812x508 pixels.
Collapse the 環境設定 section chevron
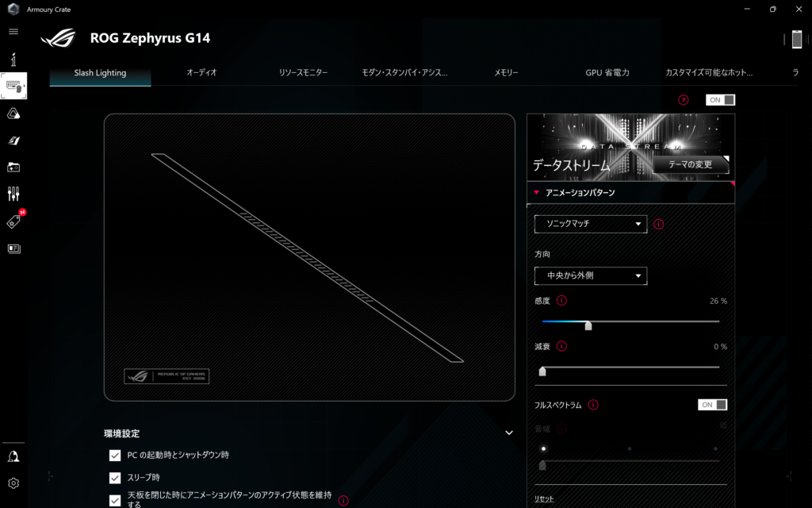tap(509, 433)
